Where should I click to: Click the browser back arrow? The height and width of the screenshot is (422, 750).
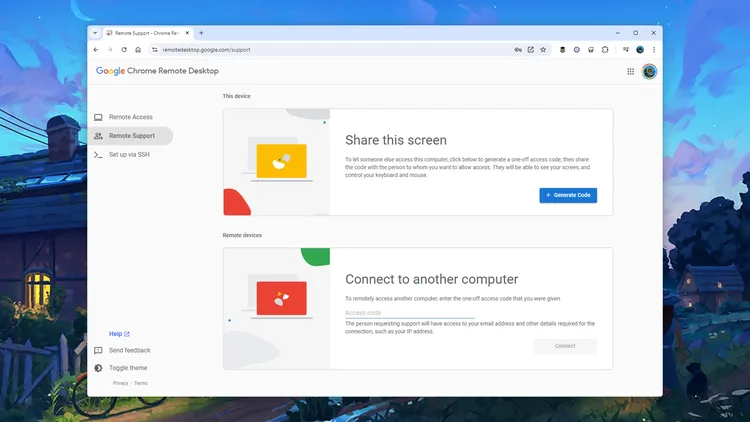(x=96, y=49)
